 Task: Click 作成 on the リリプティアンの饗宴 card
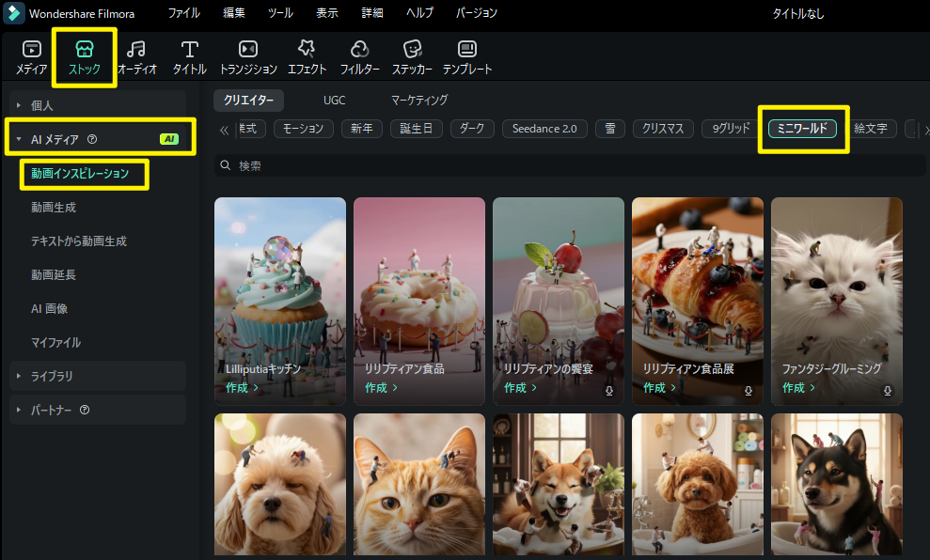click(520, 387)
